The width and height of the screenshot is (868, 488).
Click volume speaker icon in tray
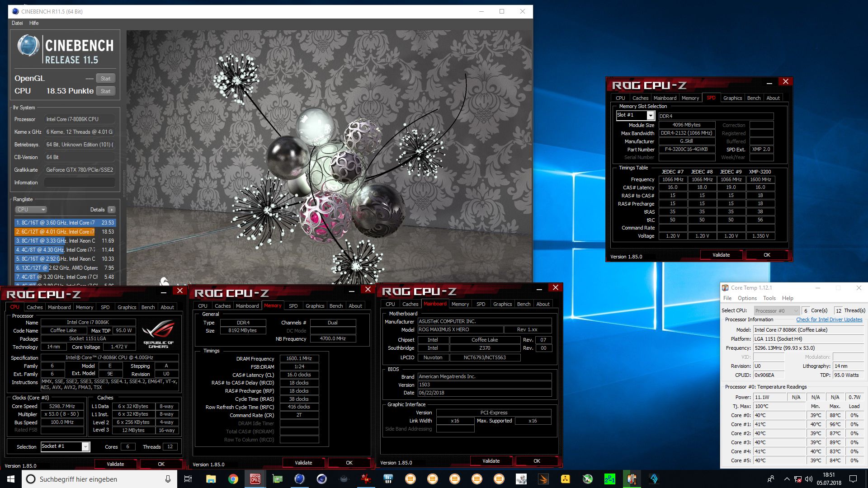click(809, 479)
